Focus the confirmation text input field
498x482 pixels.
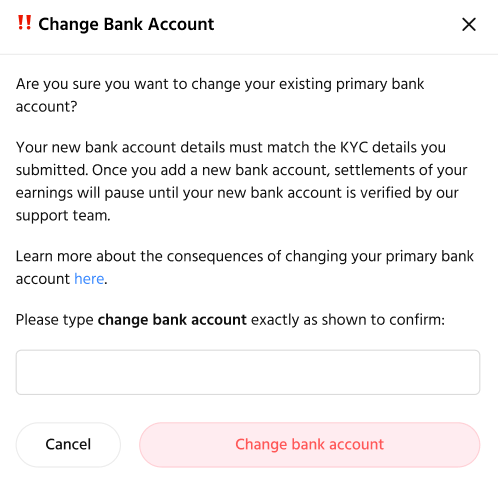[248, 372]
